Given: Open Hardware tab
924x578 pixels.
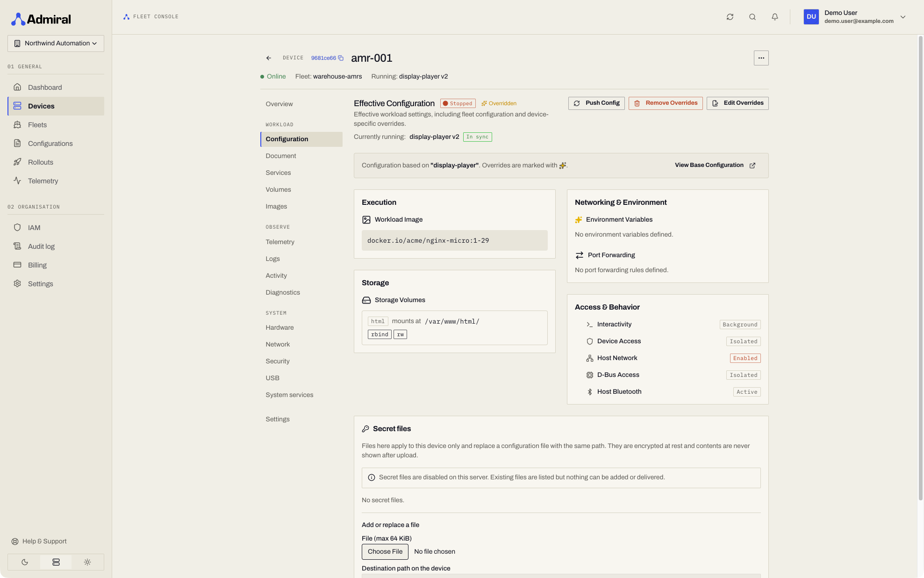Looking at the screenshot, I should click(x=301, y=328).
